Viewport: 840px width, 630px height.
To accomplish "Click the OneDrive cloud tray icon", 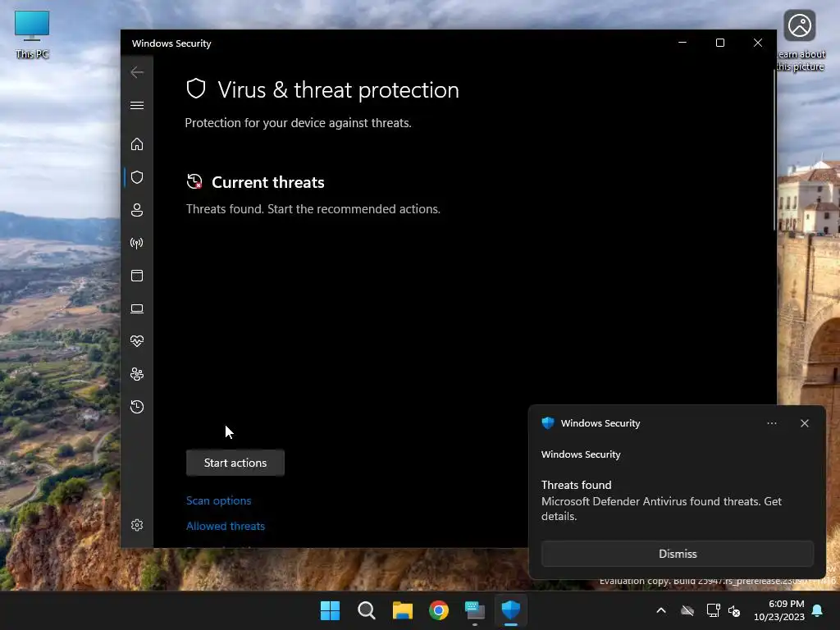I will (687, 610).
